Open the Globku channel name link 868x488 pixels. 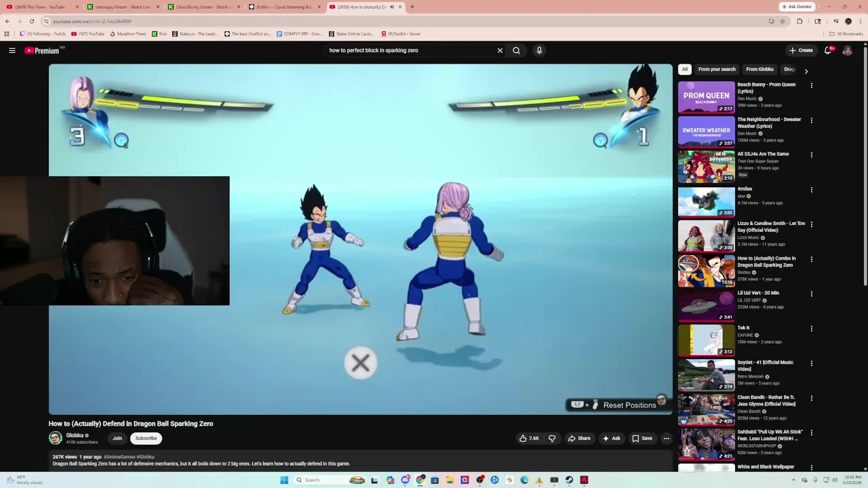coord(75,435)
